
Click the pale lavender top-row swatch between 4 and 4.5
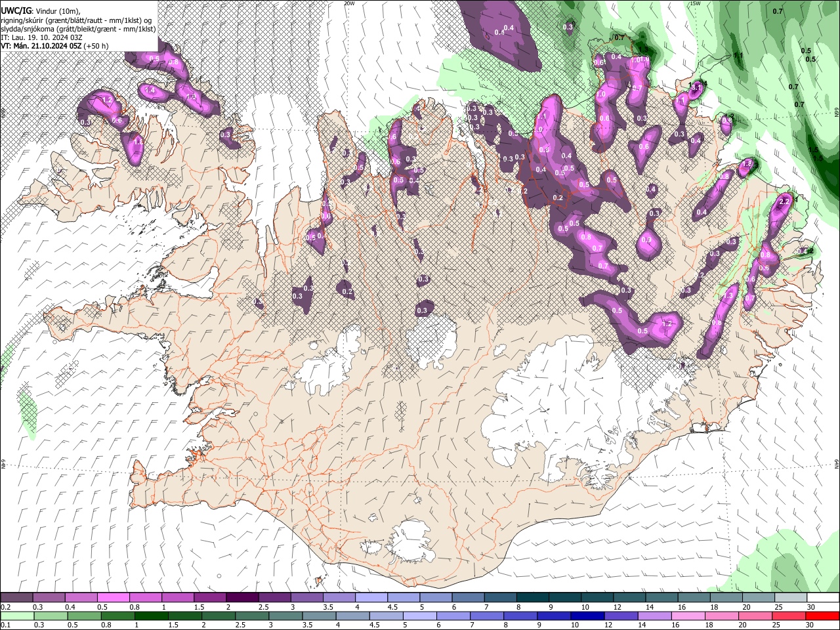click(x=371, y=598)
